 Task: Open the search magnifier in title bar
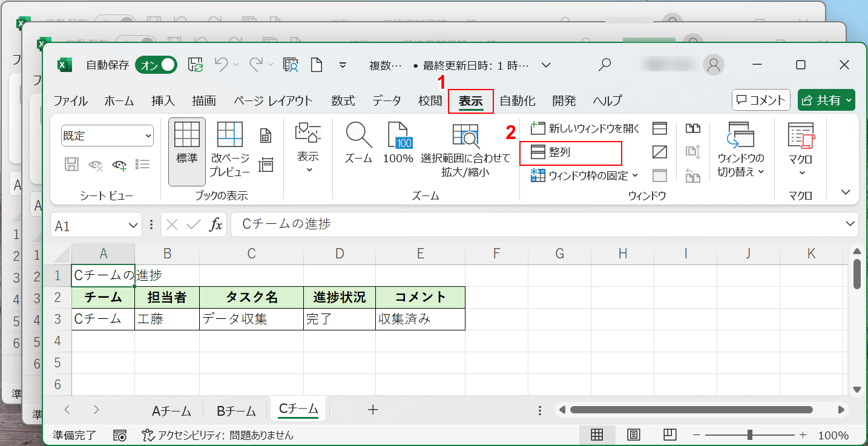(x=604, y=65)
